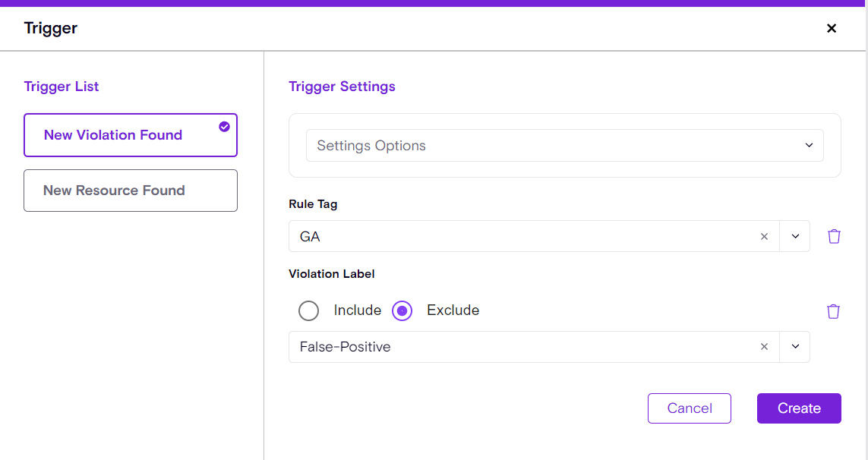The image size is (868, 460).
Task: Click the Trigger Settings heading
Action: [342, 87]
